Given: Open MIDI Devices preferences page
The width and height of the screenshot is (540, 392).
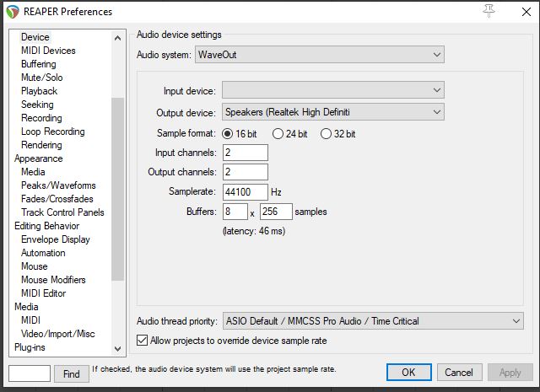Looking at the screenshot, I should (x=48, y=51).
